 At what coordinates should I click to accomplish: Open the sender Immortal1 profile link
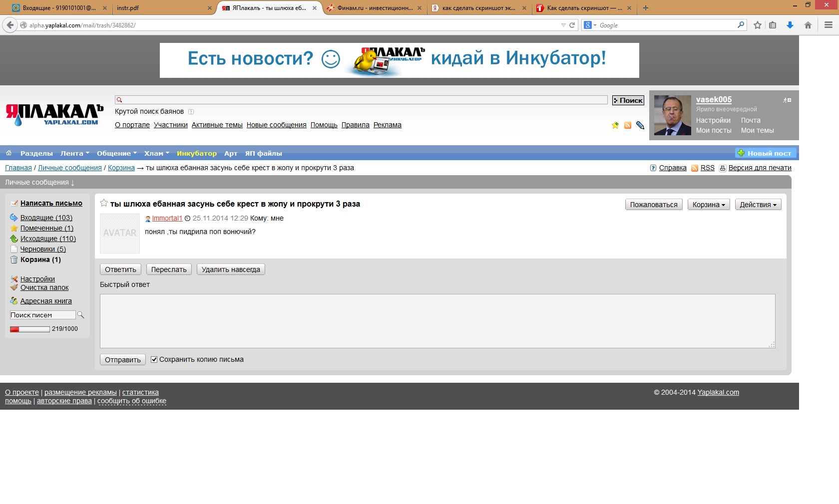coord(167,218)
